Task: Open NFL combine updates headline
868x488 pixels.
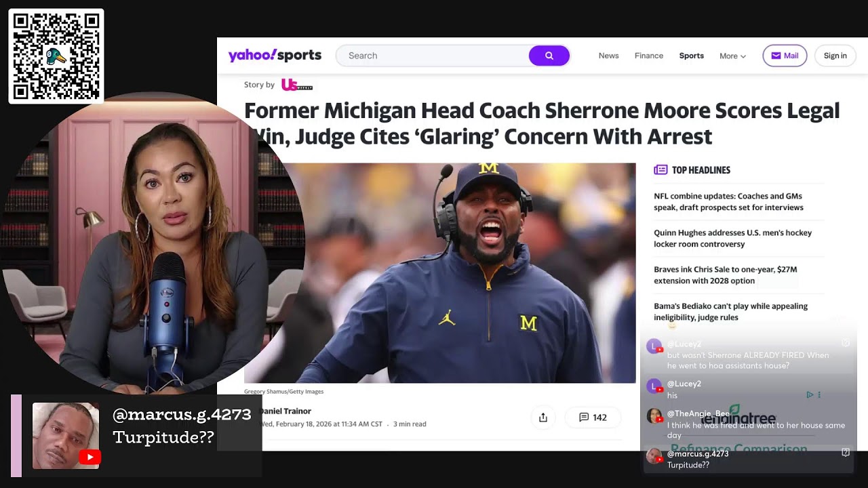Action: coord(728,202)
